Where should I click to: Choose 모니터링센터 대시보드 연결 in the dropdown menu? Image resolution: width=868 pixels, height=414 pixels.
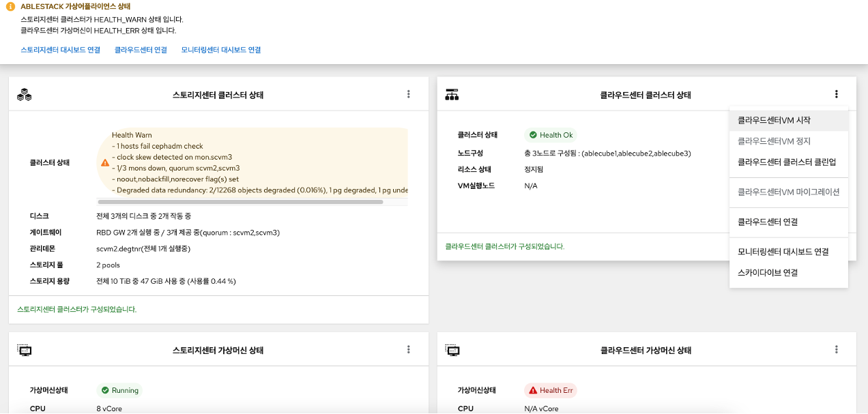(783, 252)
